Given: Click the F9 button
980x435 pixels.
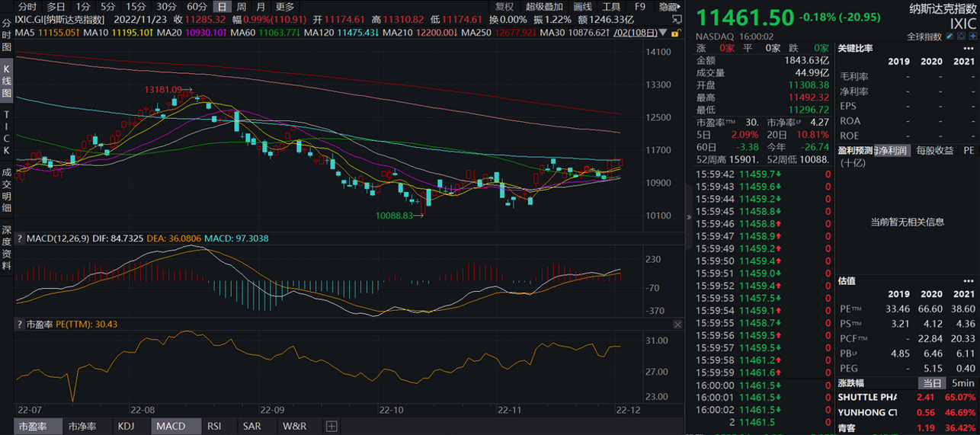Looking at the screenshot, I should tap(639, 7).
